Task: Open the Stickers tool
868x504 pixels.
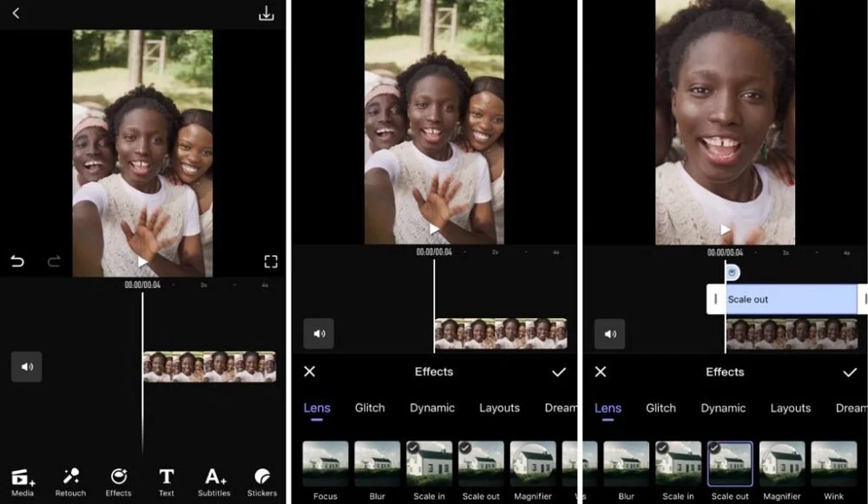Action: click(x=262, y=482)
